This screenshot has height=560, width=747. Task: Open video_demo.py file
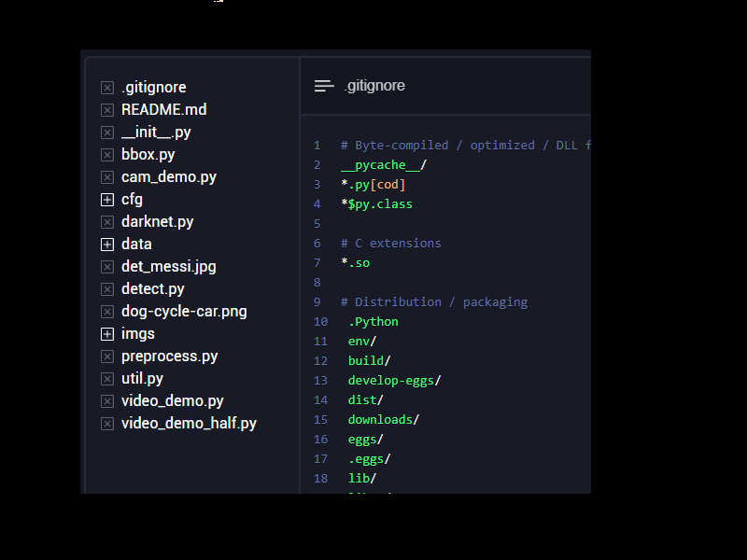pyautogui.click(x=172, y=401)
